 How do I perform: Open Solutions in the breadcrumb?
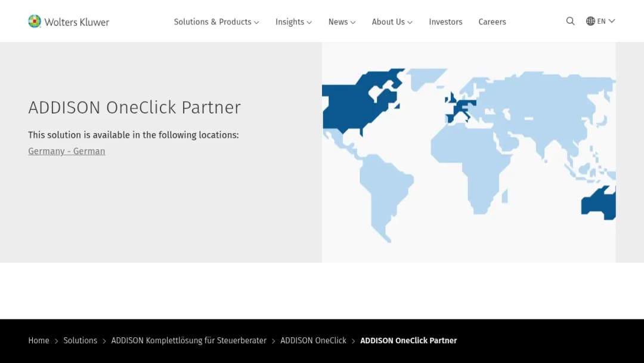[x=80, y=340]
